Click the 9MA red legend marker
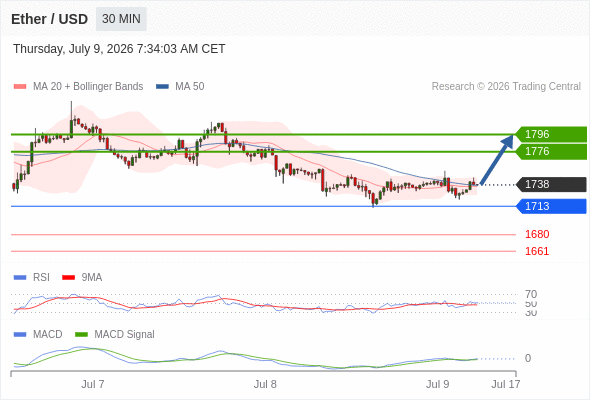This screenshot has height=400, width=590. [x=68, y=278]
